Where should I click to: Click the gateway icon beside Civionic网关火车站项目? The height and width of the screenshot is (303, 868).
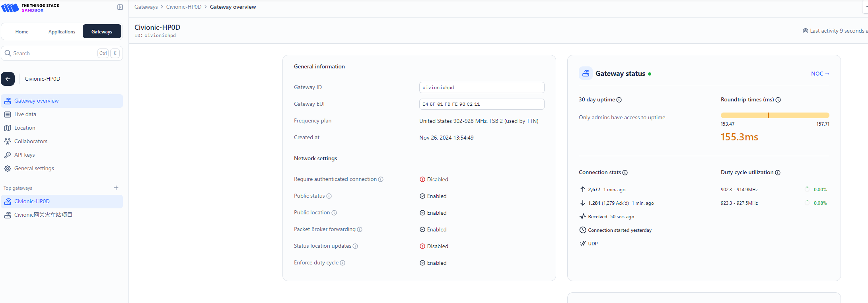pos(8,215)
